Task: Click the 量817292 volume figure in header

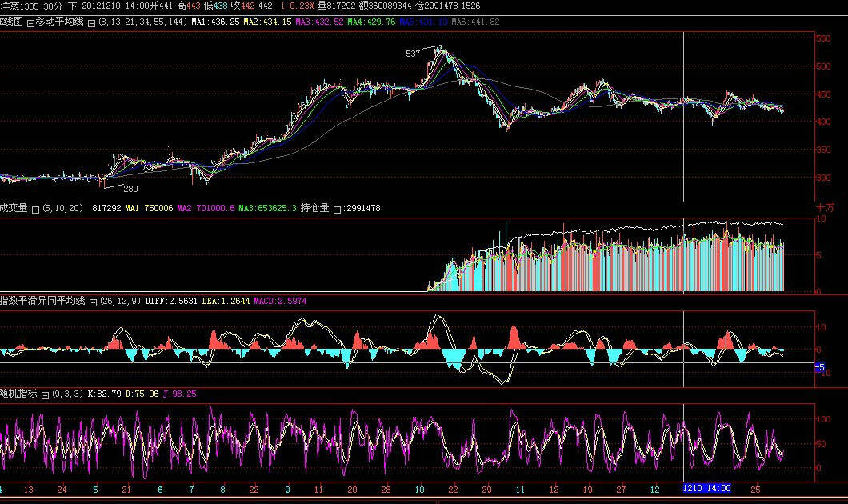Action: (336, 6)
